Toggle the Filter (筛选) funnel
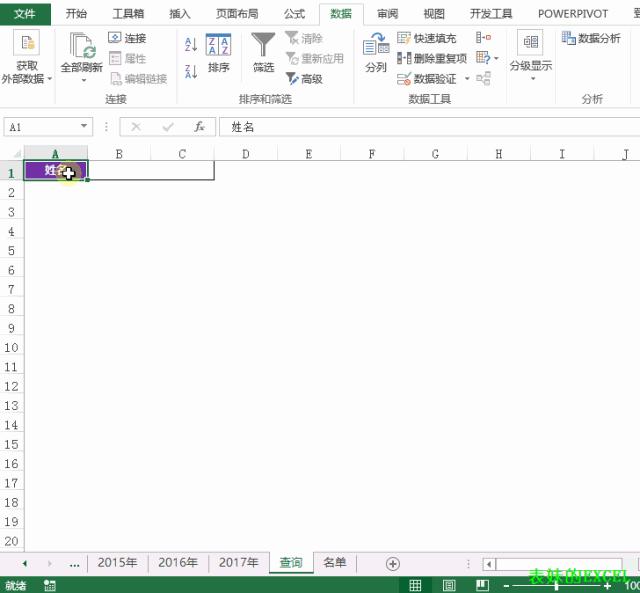Screen dimensions: 640x593 point(263,53)
